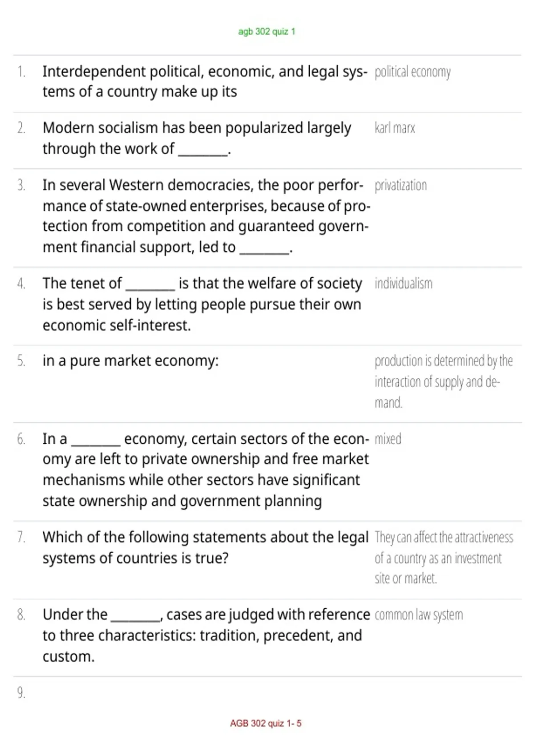Click the answer about attractiveness as investment site
This screenshot has height=756, width=534.
(444, 558)
